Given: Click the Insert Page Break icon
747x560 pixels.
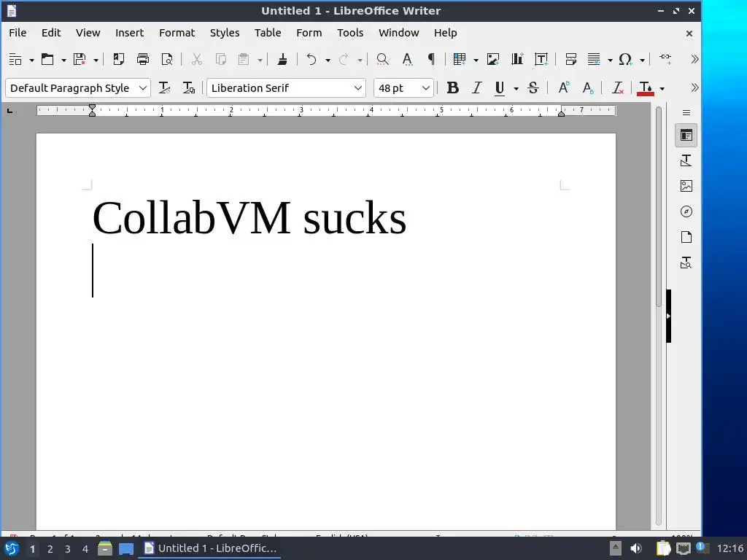Looking at the screenshot, I should click(x=570, y=59).
